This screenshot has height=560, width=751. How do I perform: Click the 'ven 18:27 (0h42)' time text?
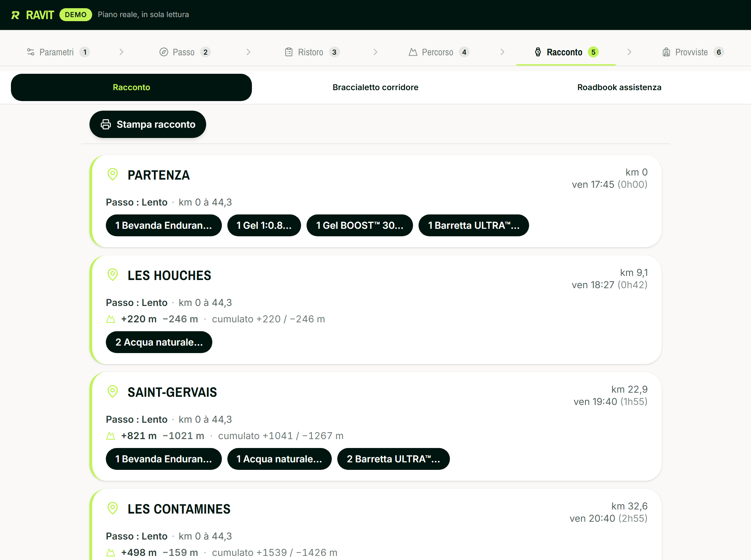click(x=610, y=285)
